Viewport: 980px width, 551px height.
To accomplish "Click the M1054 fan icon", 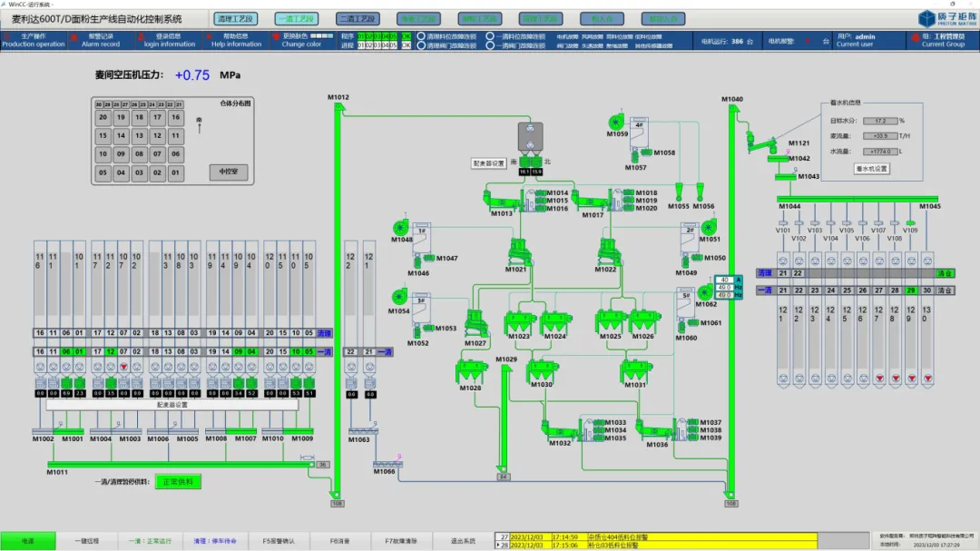I will coord(399,297).
